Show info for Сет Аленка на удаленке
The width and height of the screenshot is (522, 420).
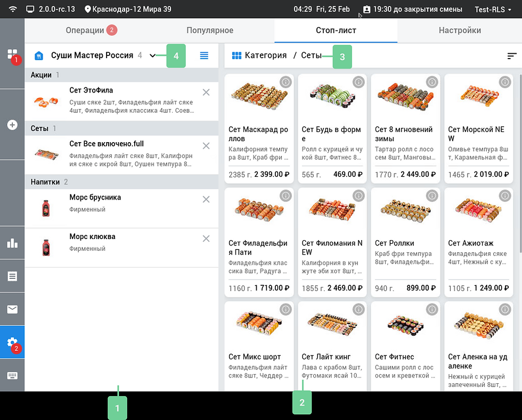click(505, 309)
